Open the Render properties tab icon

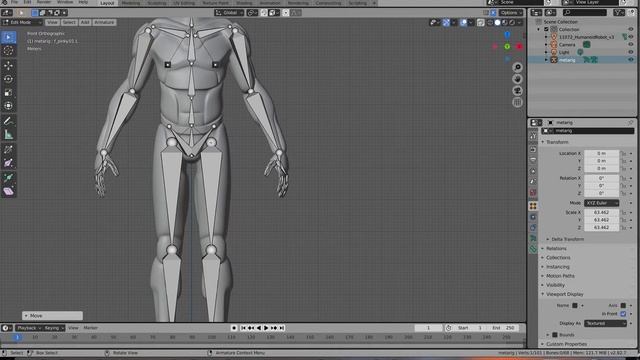(533, 149)
